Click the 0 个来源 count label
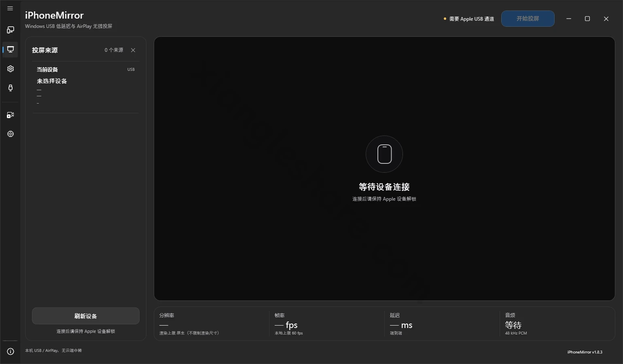This screenshot has width=623, height=364. (114, 50)
